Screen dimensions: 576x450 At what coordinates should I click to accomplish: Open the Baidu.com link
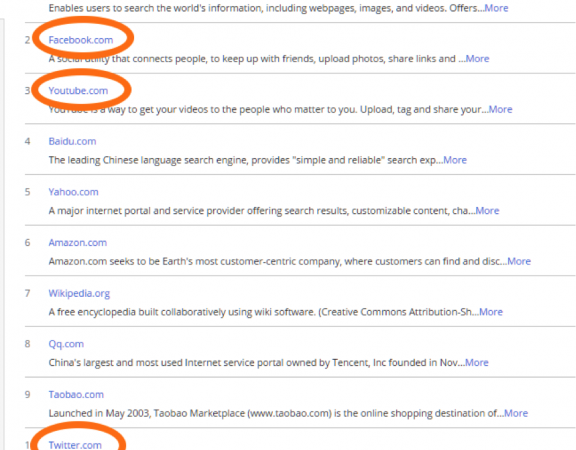[72, 141]
